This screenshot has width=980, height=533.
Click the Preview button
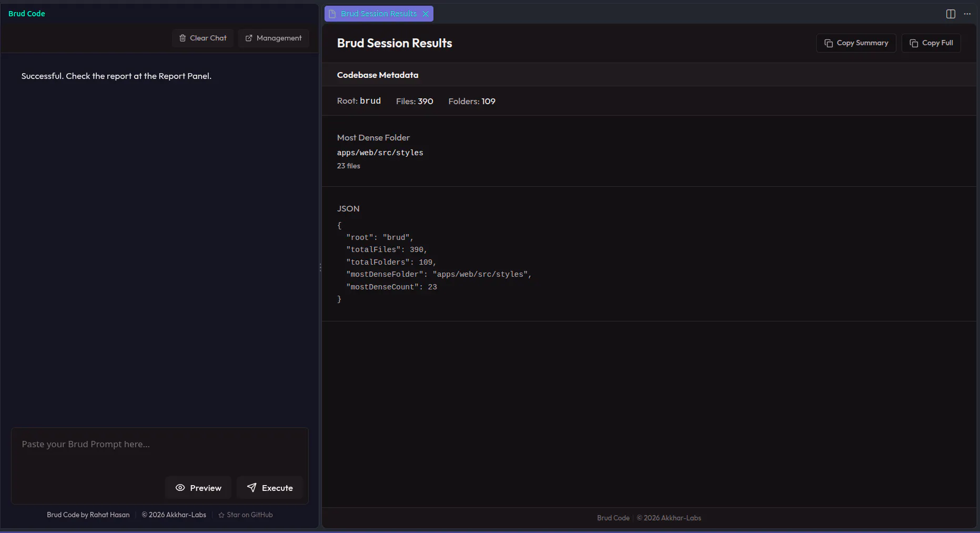point(198,488)
